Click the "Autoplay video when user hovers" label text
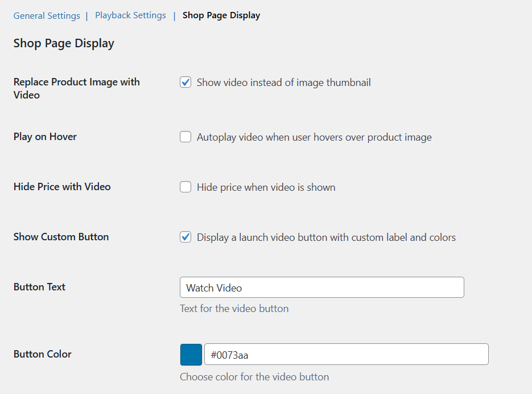532x394 pixels. (x=314, y=137)
